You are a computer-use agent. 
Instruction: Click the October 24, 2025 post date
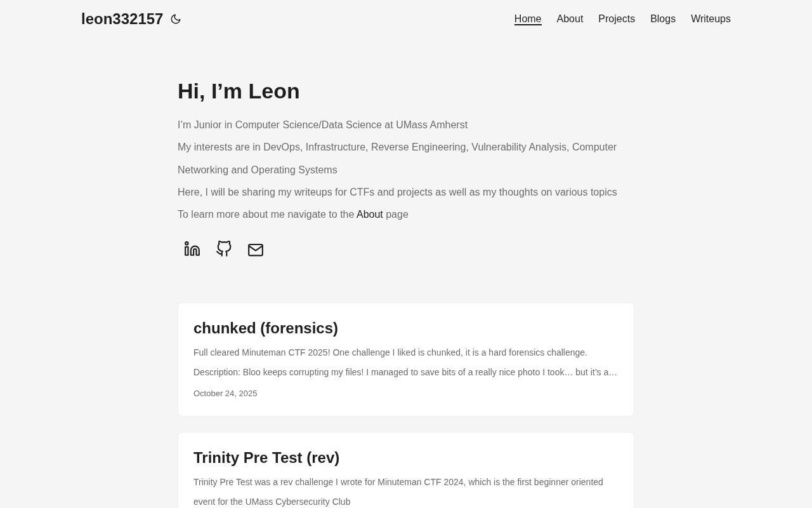[225, 394]
